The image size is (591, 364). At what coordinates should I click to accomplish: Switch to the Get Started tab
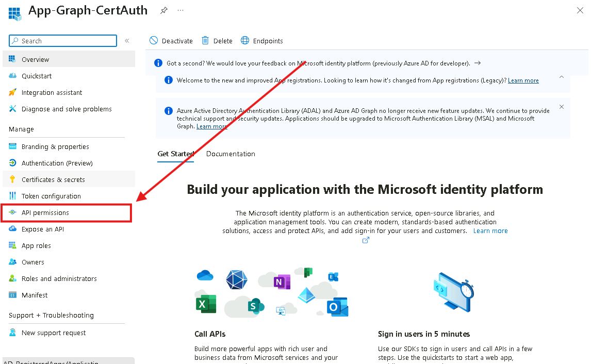tap(176, 154)
